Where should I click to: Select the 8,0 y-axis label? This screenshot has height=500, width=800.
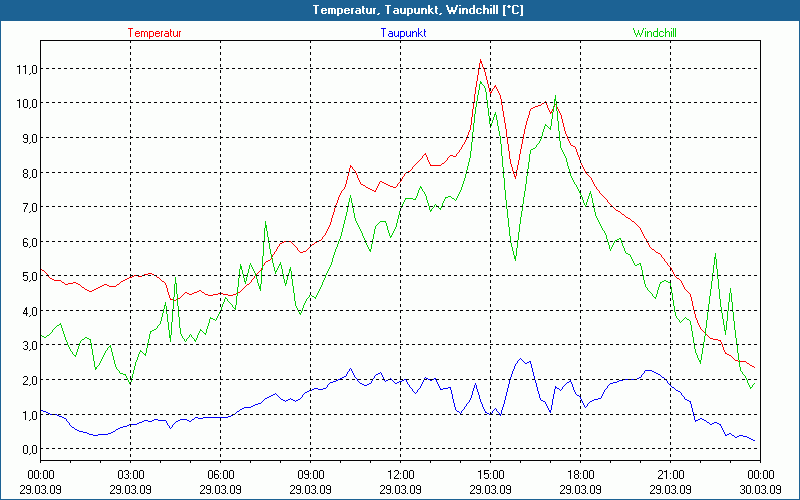tap(29, 172)
